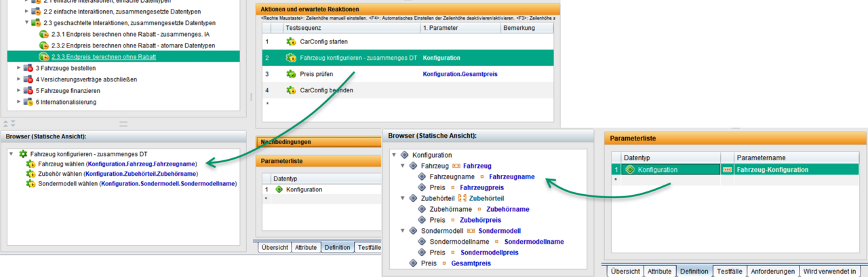
Task: Click the icon beside Fahrzeug wählen
Action: tap(31, 164)
